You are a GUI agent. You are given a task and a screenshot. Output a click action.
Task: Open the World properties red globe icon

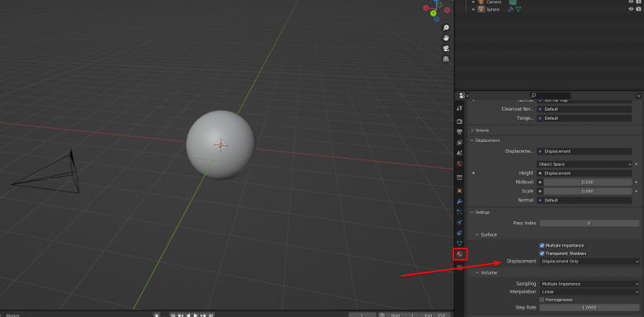coord(460,163)
